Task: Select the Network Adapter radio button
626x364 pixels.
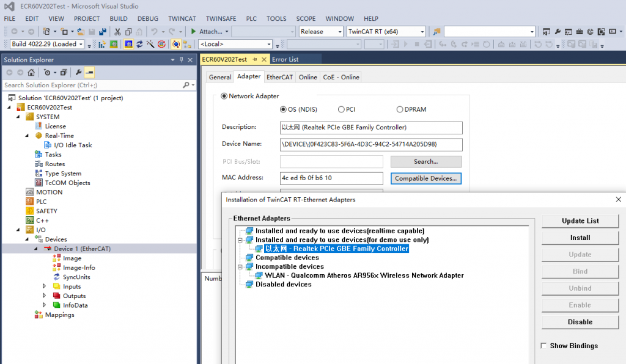Action: pyautogui.click(x=224, y=96)
